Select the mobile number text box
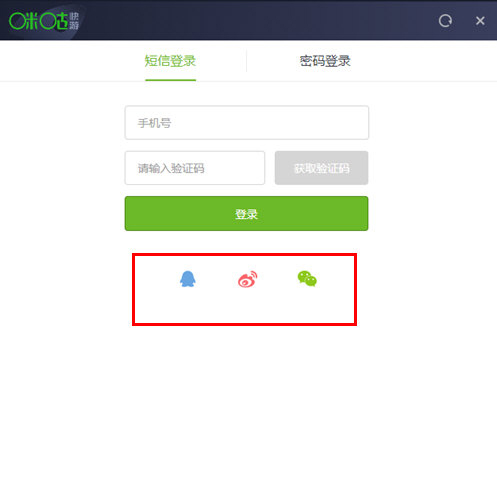The height and width of the screenshot is (500, 497). tap(247, 123)
